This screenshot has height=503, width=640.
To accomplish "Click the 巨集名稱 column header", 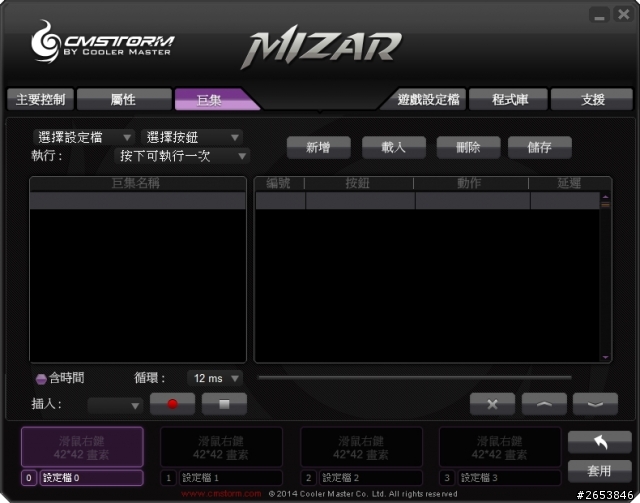I will [x=138, y=183].
